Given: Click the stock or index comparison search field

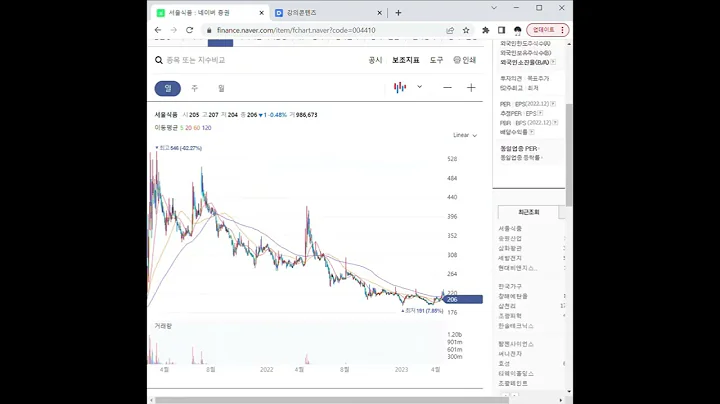Looking at the screenshot, I should pos(196,60).
